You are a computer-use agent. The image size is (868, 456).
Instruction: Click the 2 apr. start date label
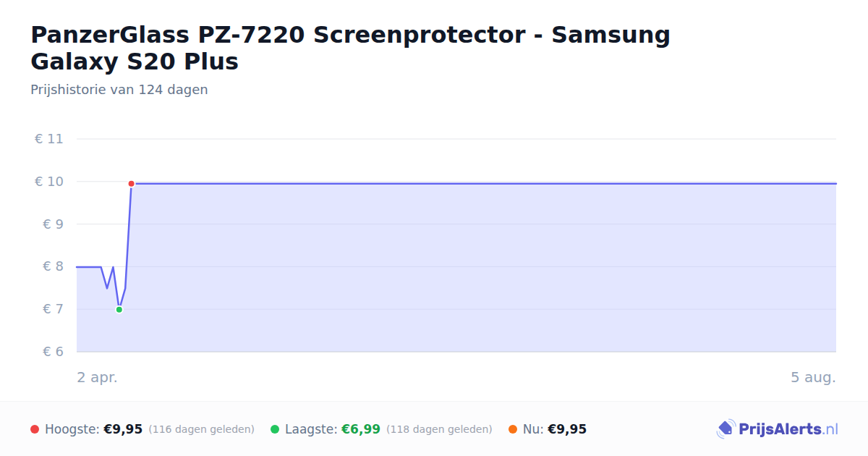point(97,378)
